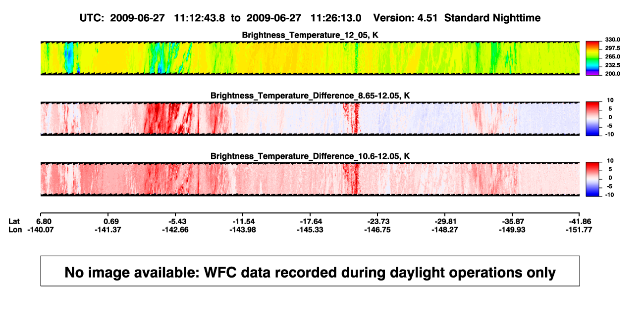Click the "UTC:" label in the header
Viewport: 644px width, 330px height.
point(92,18)
